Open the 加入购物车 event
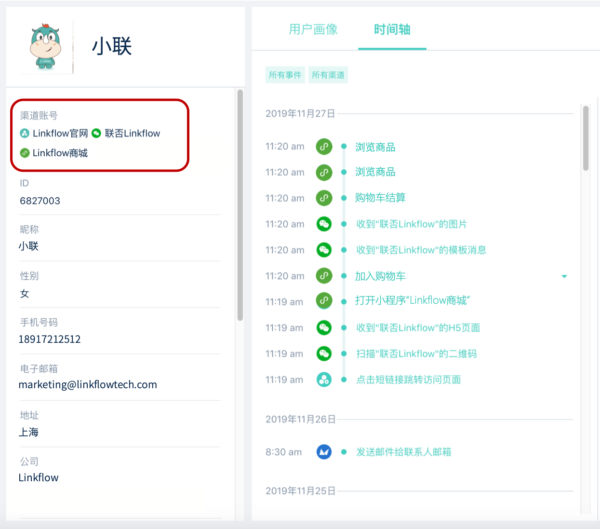This screenshot has height=529, width=600. tap(380, 276)
